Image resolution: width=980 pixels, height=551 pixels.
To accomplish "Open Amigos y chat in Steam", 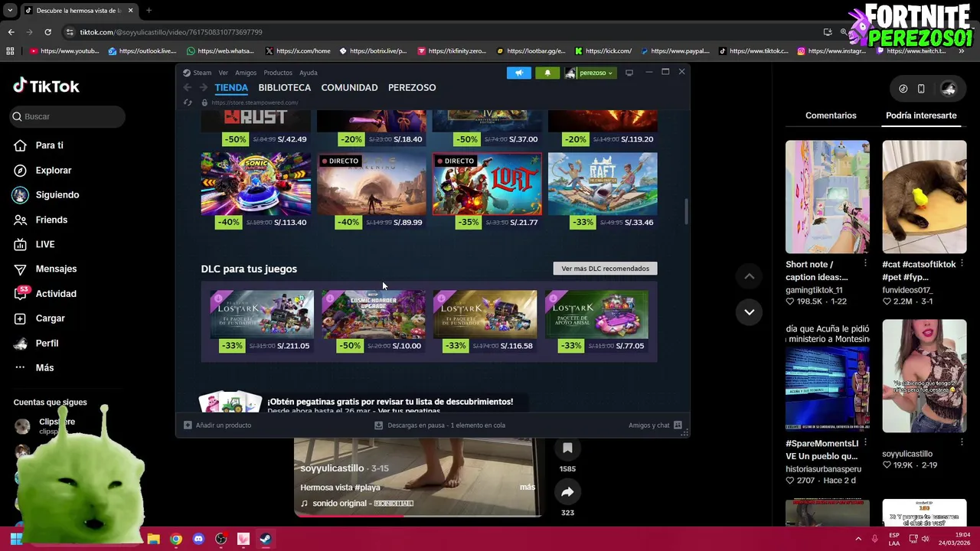I will click(655, 425).
